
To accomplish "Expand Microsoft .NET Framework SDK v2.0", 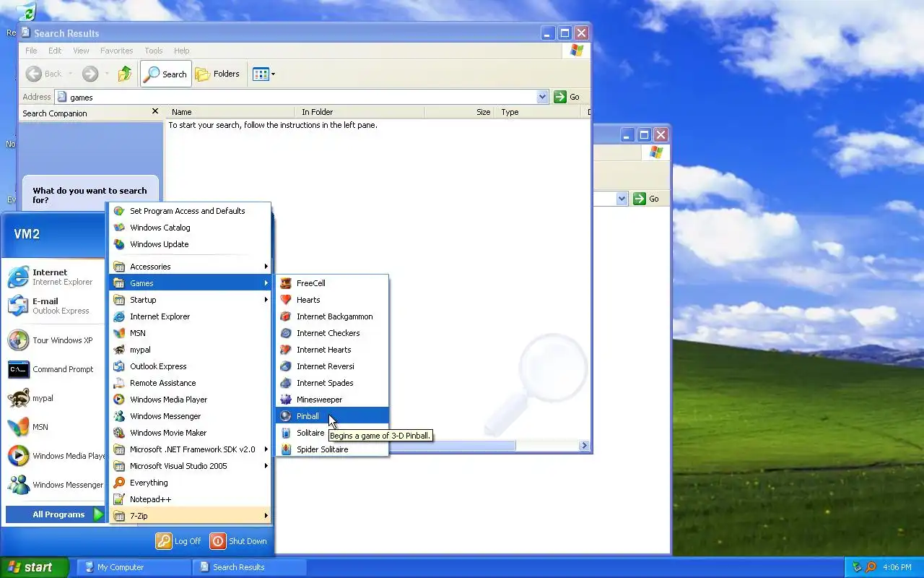I will click(190, 449).
